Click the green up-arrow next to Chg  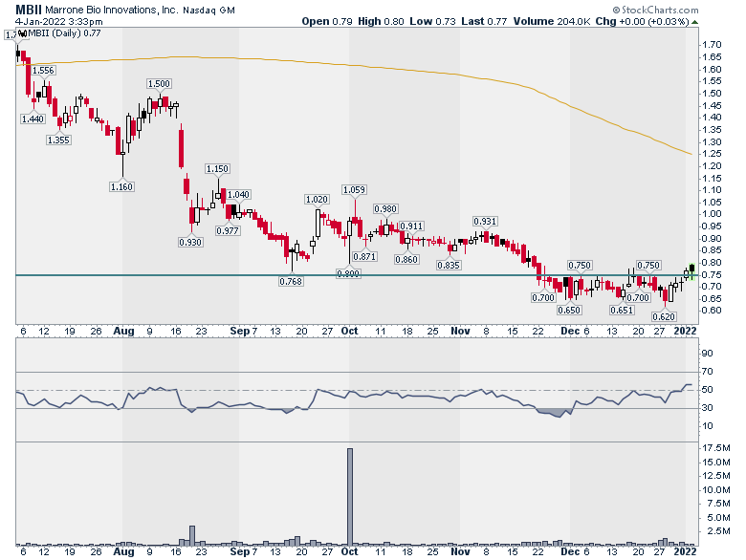pyautogui.click(x=694, y=22)
